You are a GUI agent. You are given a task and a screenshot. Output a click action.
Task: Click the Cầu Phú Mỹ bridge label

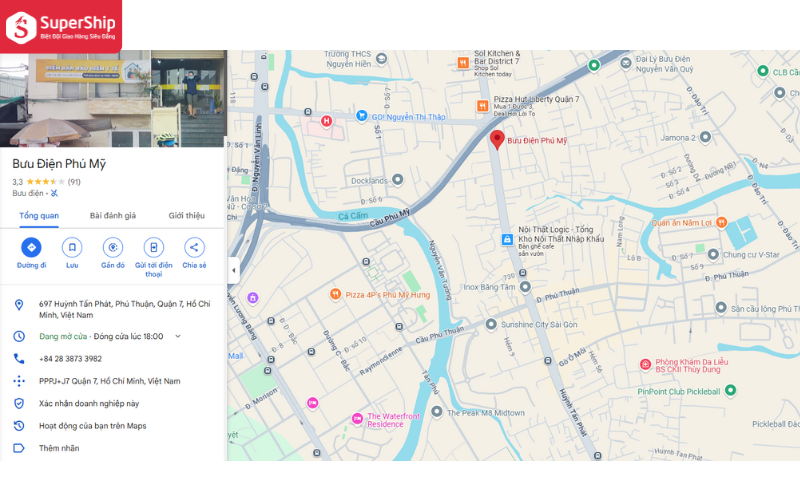390,218
